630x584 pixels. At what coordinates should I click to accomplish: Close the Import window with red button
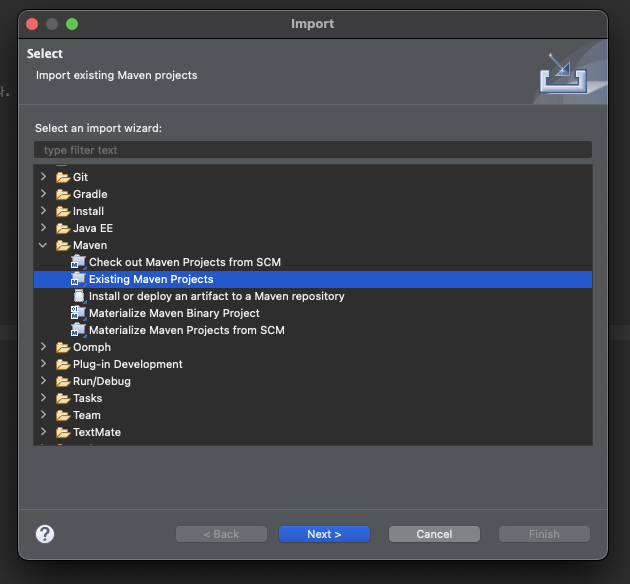32,24
